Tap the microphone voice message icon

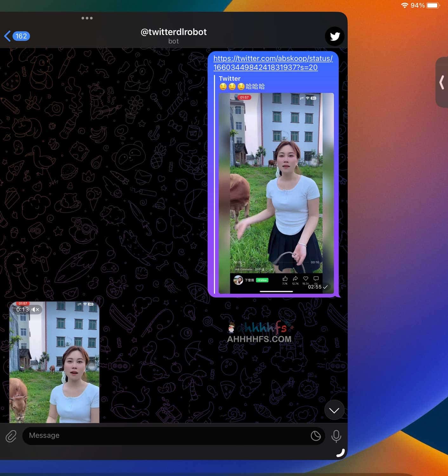336,436
